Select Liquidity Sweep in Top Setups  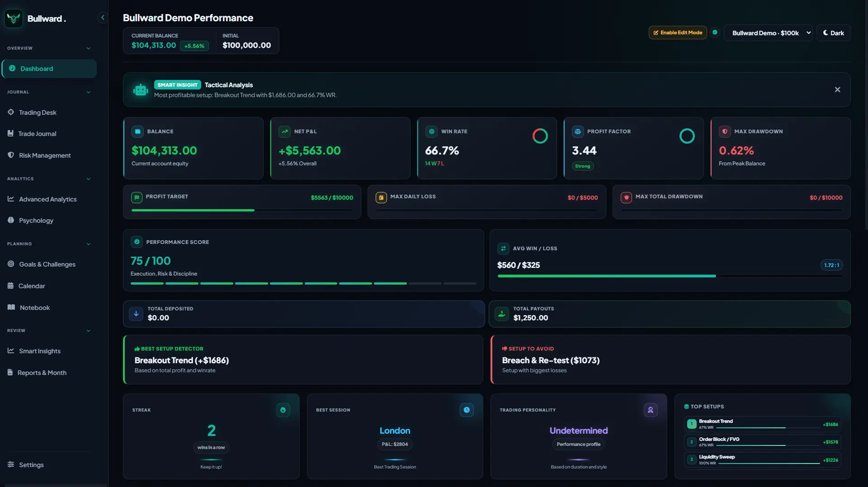coord(762,460)
